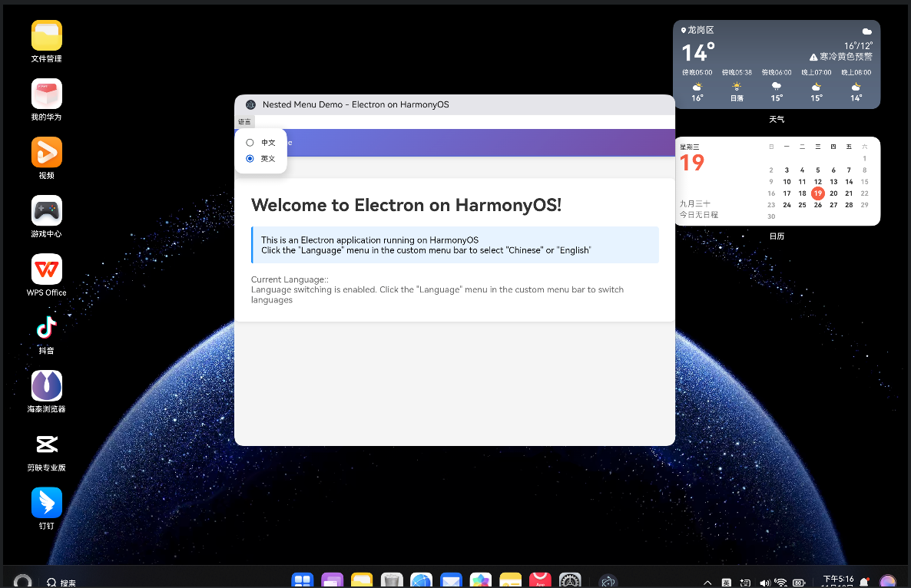Open the volume speaker icon in system tray
Screen dimensions: 911x588
[x=764, y=582]
